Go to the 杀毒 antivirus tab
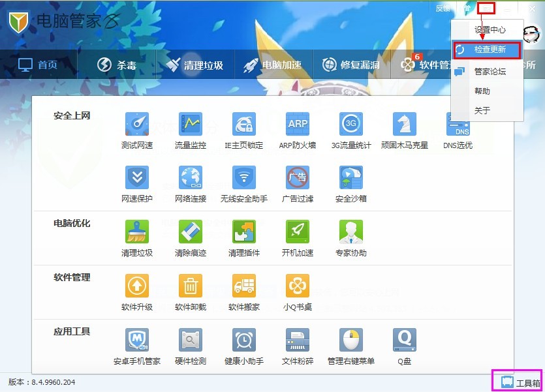 coord(116,65)
